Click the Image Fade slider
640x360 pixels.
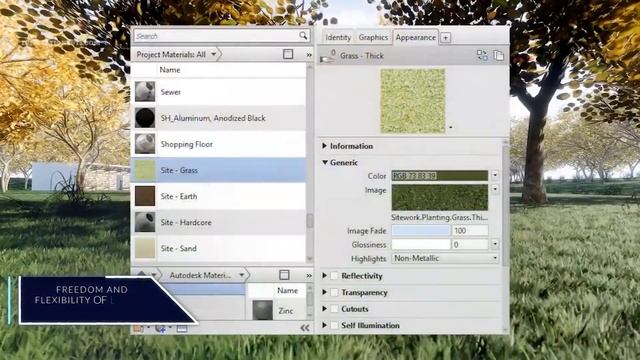click(420, 231)
